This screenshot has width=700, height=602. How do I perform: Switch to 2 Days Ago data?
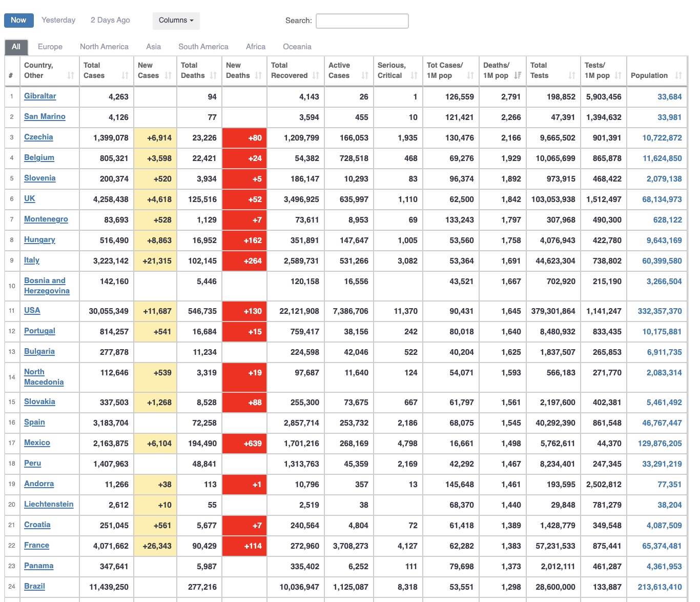pyautogui.click(x=110, y=20)
